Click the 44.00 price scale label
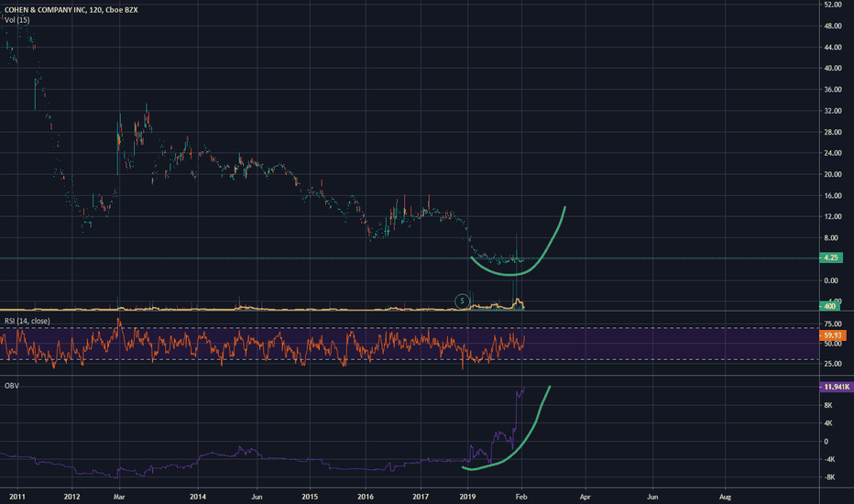 click(833, 48)
